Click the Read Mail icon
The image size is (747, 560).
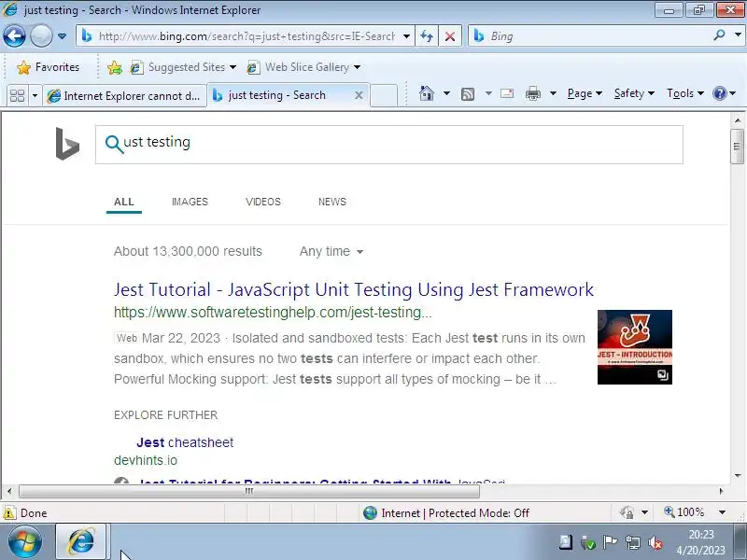point(507,93)
